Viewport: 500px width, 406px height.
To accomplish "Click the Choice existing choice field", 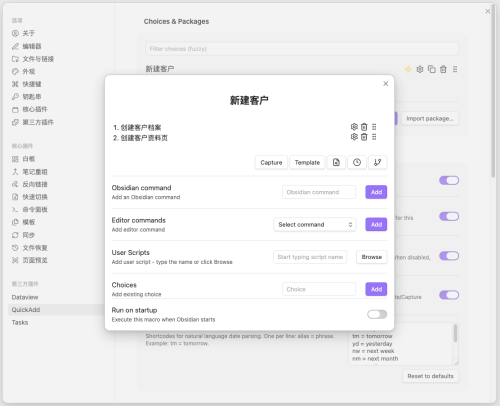I will [x=319, y=289].
